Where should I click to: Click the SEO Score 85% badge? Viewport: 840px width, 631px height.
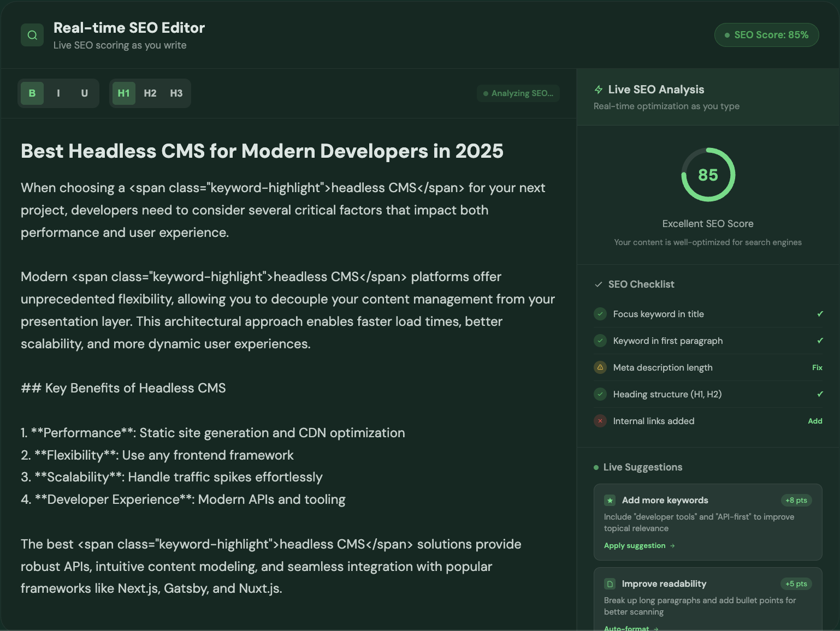coord(766,35)
